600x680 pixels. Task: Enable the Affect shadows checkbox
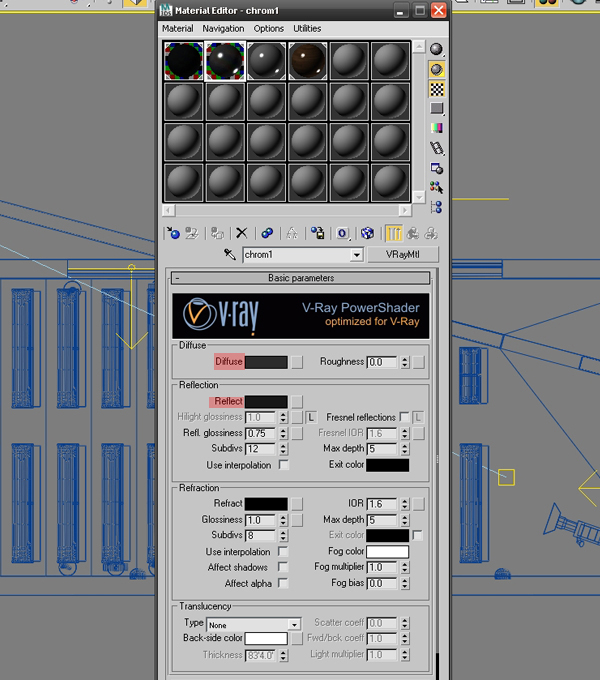coord(283,567)
